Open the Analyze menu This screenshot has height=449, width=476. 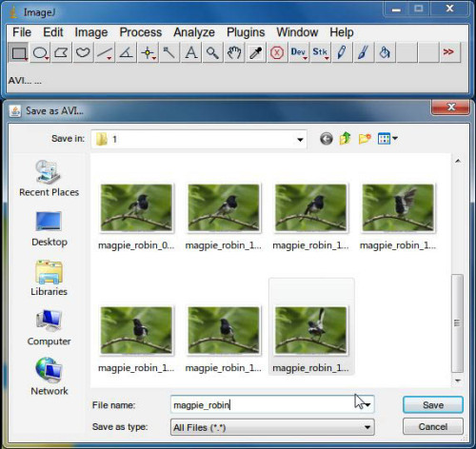click(x=194, y=32)
